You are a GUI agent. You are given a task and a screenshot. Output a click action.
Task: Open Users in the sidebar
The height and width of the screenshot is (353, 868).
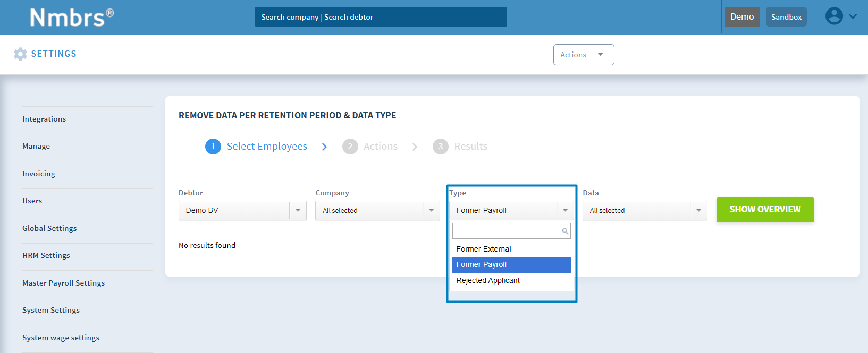[x=32, y=201]
